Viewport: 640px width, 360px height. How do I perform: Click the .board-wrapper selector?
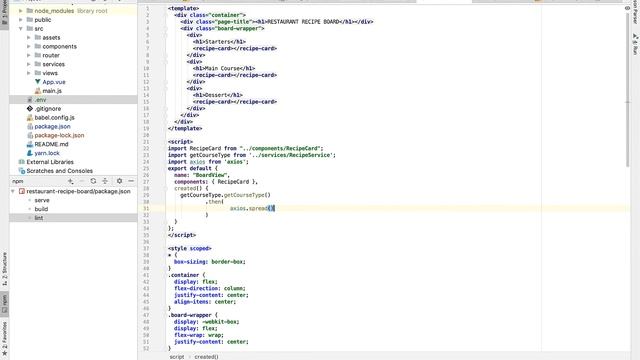click(190, 315)
